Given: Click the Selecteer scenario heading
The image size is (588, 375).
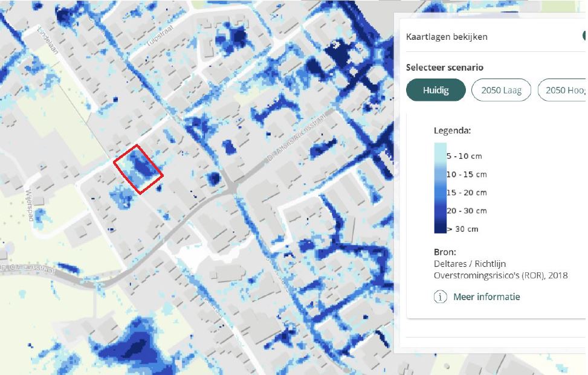Looking at the screenshot, I should click(445, 68).
